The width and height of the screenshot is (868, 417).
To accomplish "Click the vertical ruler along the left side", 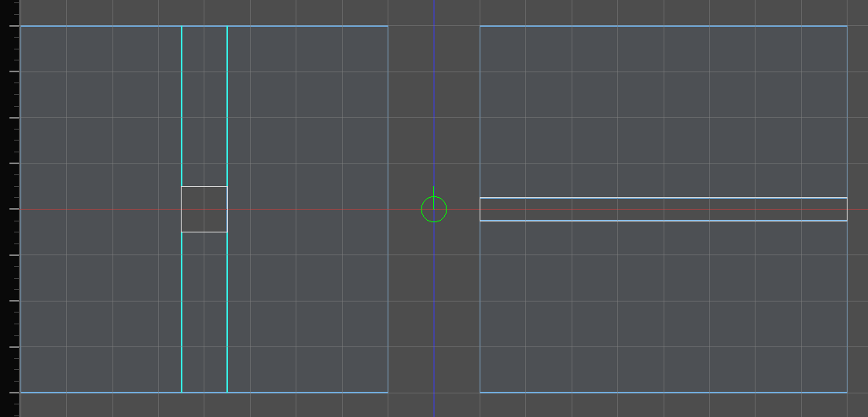I will click(x=9, y=209).
